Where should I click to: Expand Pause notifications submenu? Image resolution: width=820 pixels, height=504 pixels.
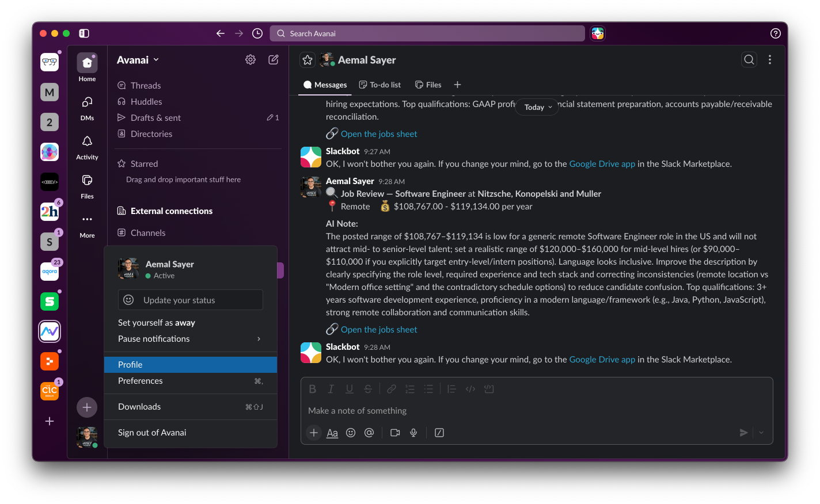click(x=191, y=339)
